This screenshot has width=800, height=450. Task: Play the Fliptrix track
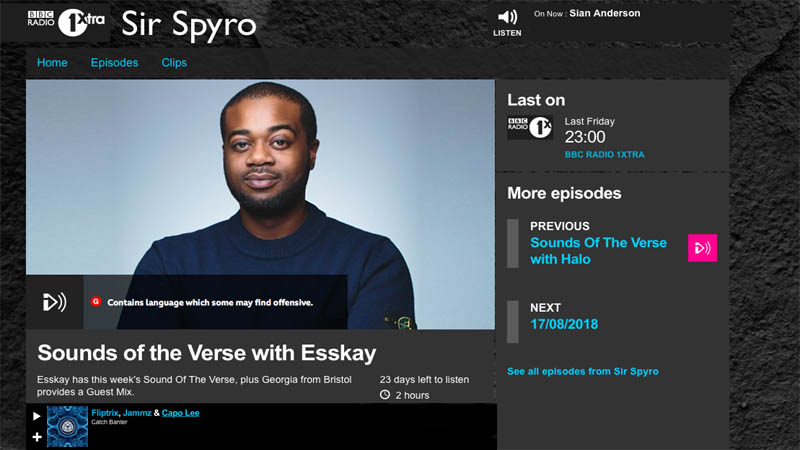click(x=36, y=416)
